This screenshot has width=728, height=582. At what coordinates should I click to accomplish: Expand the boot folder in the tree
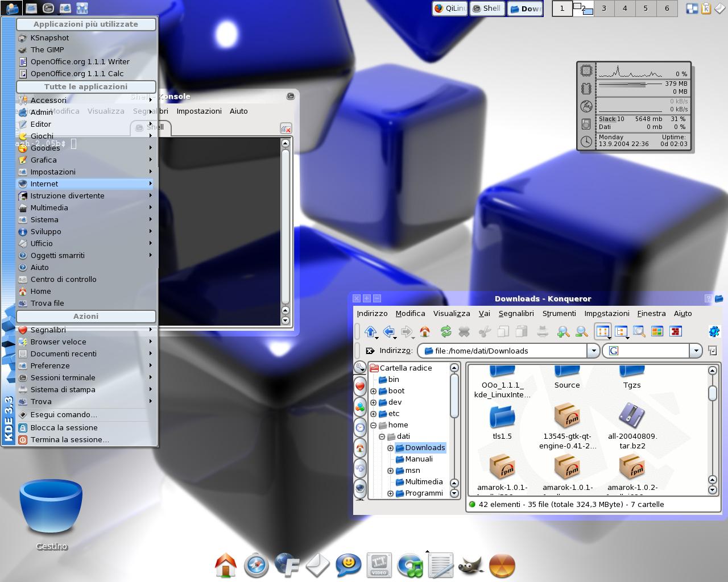click(373, 391)
